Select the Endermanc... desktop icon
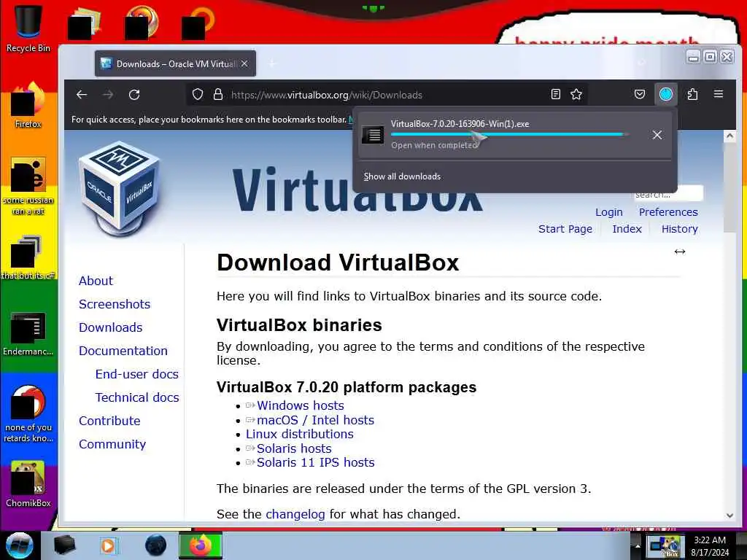This screenshot has height=560, width=747. (x=28, y=333)
